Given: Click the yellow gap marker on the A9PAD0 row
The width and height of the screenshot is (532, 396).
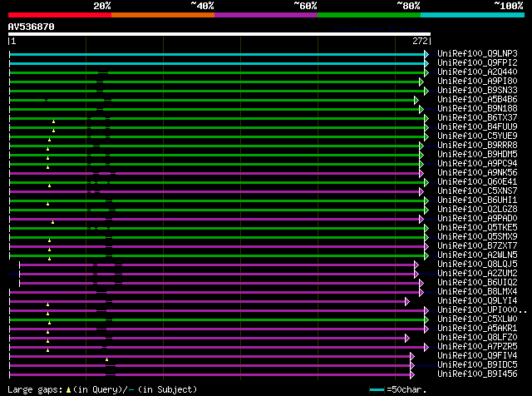Looking at the screenshot, I should coord(52,222).
